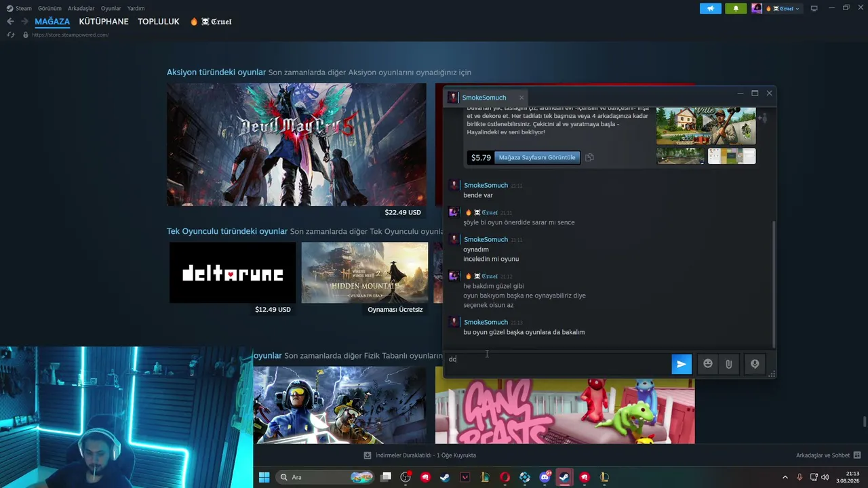The image size is (868, 488).
Task: Click the $12.49 USD price label
Action: coord(273,309)
